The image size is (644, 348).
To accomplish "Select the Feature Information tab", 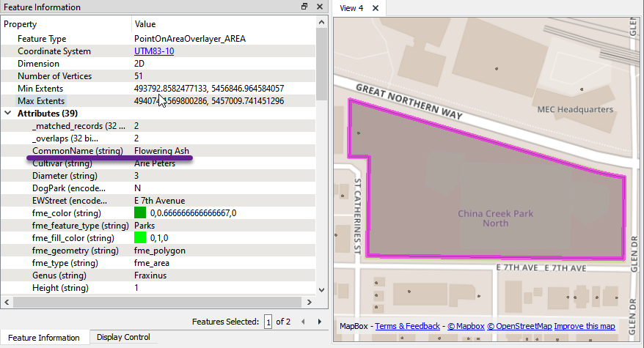I will (43, 338).
